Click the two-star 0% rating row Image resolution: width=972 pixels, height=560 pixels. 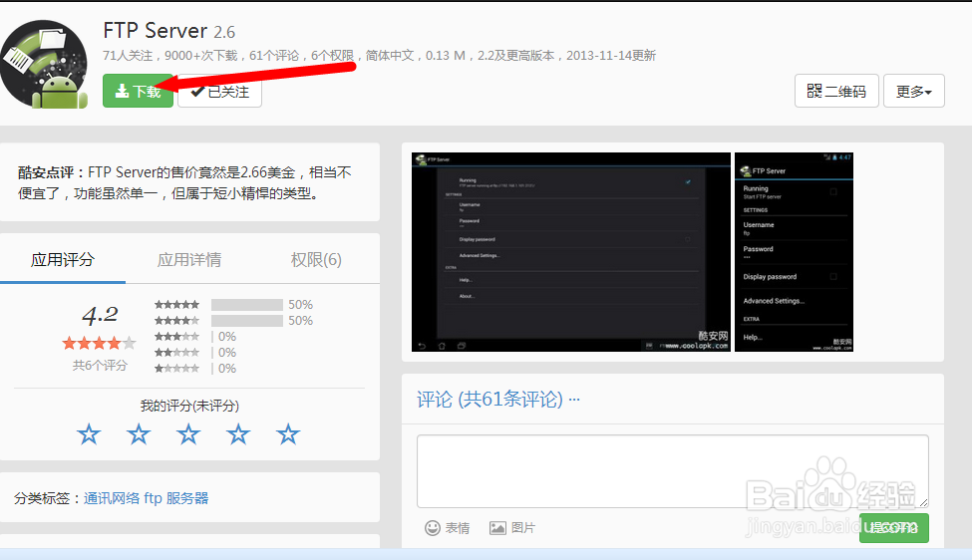pyautogui.click(x=195, y=353)
